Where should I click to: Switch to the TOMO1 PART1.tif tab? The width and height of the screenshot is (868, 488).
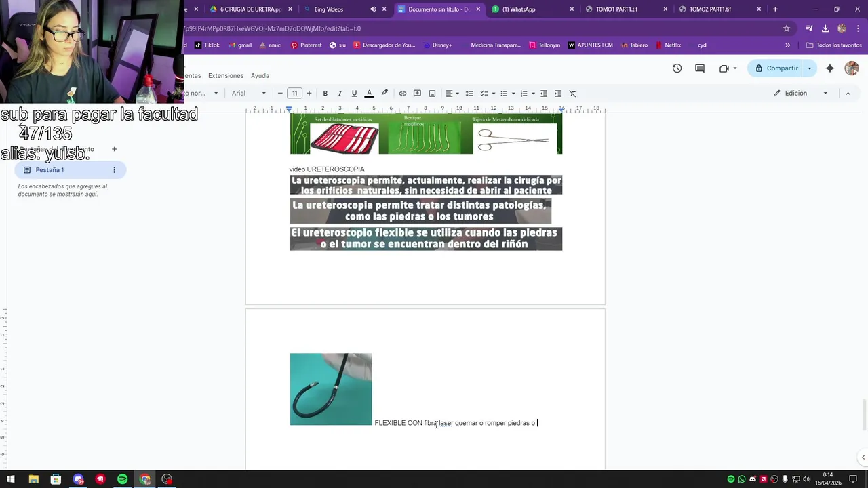click(625, 9)
